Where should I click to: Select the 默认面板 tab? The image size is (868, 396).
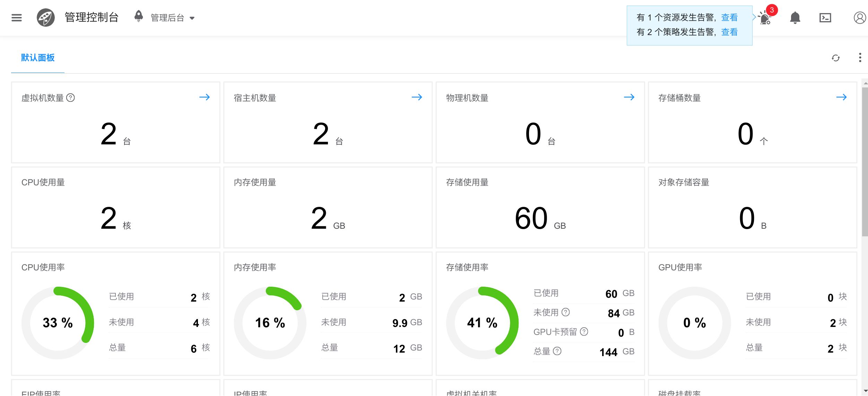tap(38, 58)
